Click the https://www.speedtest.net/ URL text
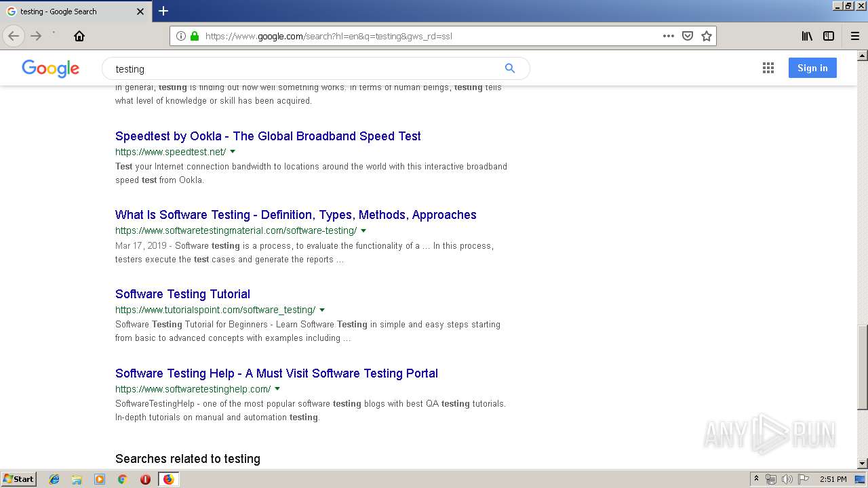 pos(171,152)
